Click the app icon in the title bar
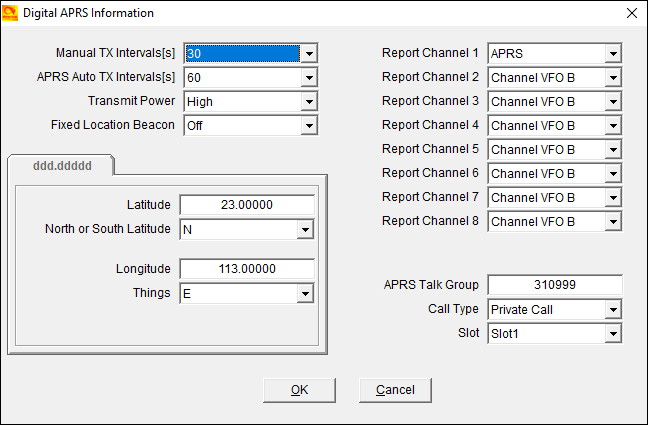The width and height of the screenshot is (648, 425). 12,13
